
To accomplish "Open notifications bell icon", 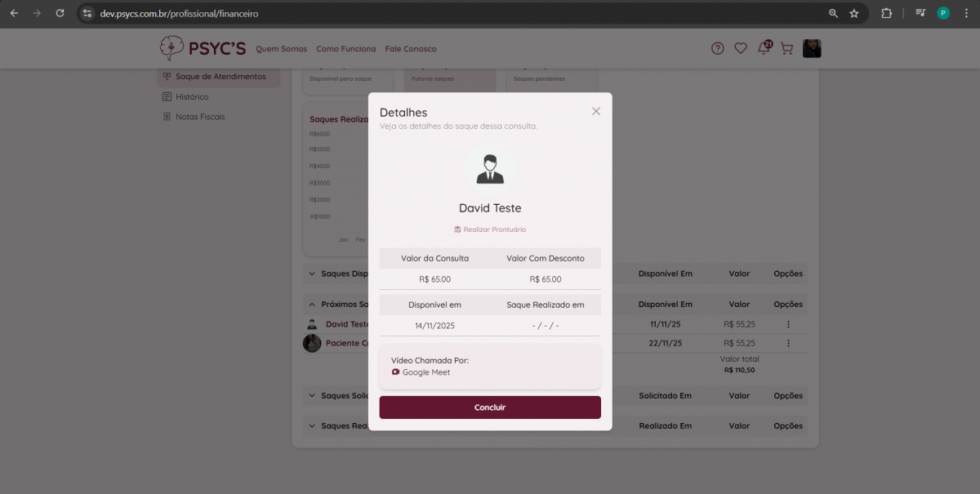I will [764, 48].
